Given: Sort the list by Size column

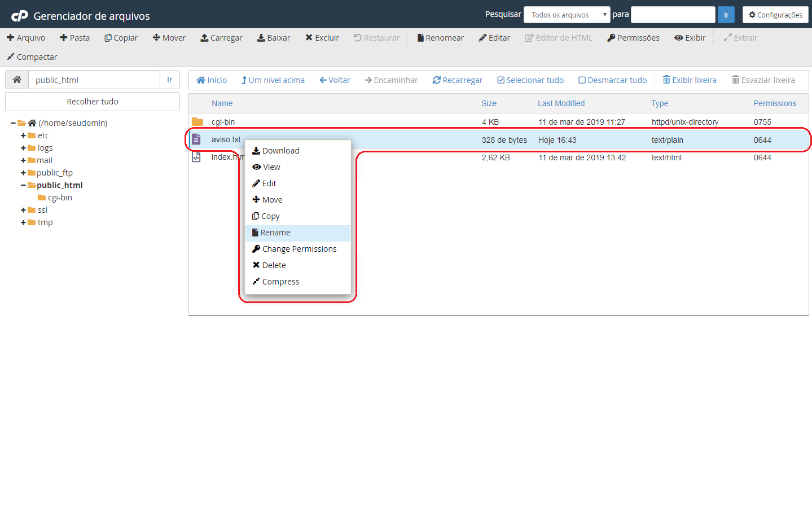Looking at the screenshot, I should point(489,103).
